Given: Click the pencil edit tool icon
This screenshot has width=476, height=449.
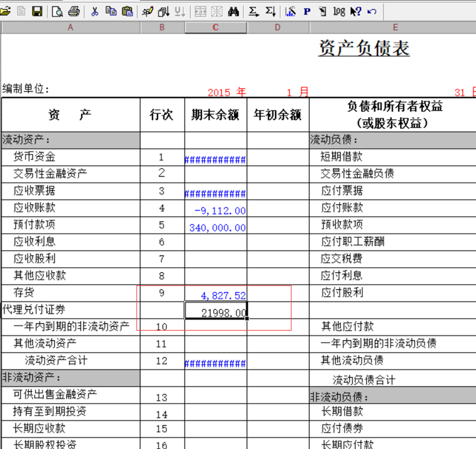Looking at the screenshot, I should (x=147, y=12).
